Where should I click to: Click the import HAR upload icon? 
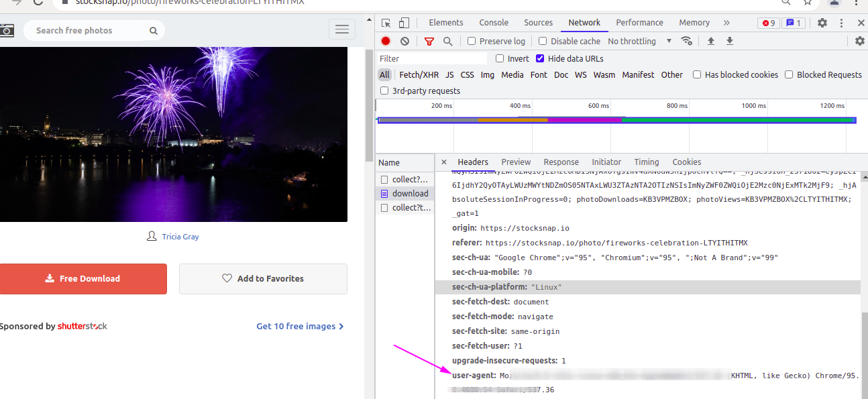[x=711, y=41]
